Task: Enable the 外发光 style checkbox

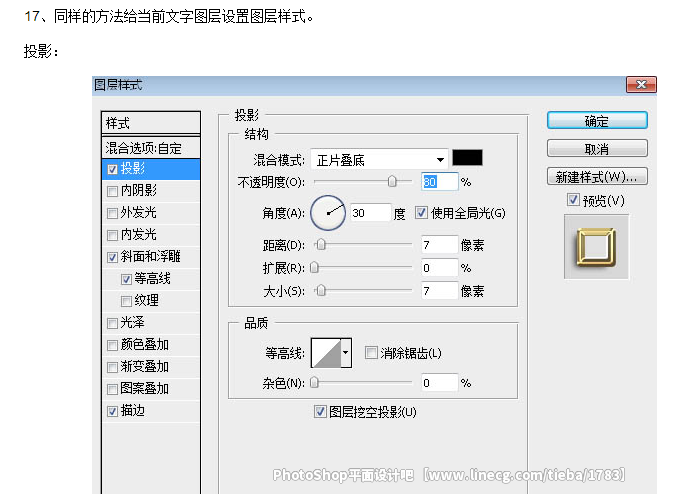Action: [112, 212]
